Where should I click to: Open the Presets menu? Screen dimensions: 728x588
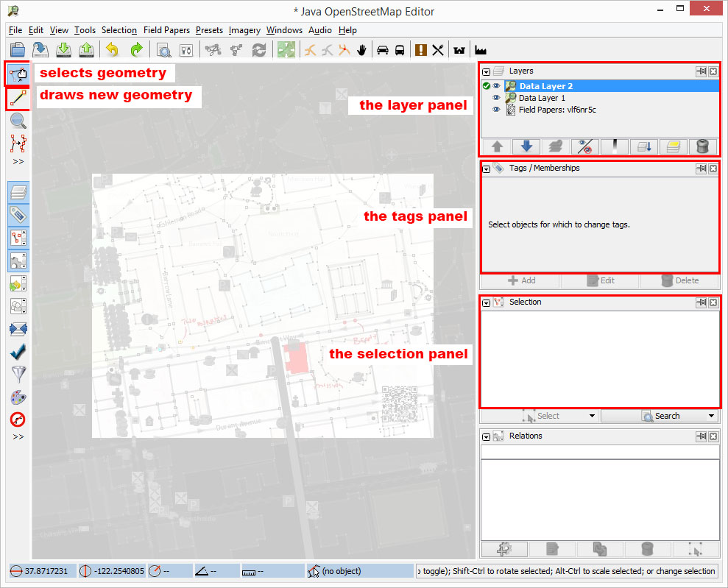(x=209, y=30)
